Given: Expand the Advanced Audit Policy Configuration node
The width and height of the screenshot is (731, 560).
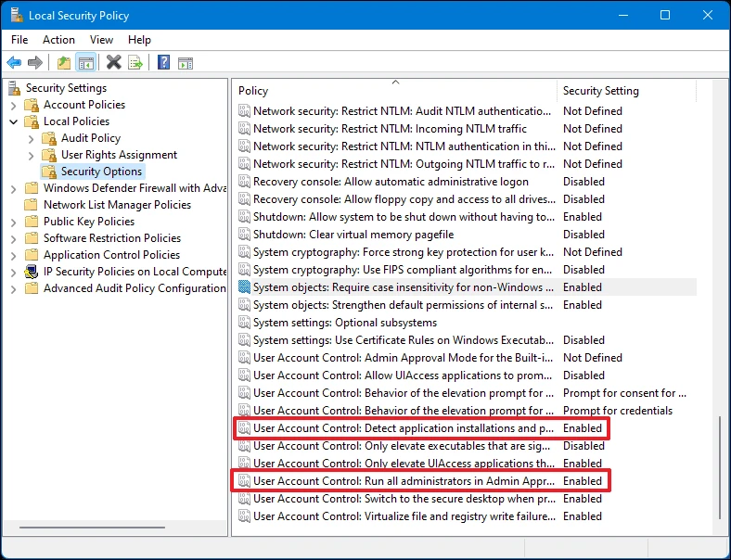Looking at the screenshot, I should tap(13, 288).
